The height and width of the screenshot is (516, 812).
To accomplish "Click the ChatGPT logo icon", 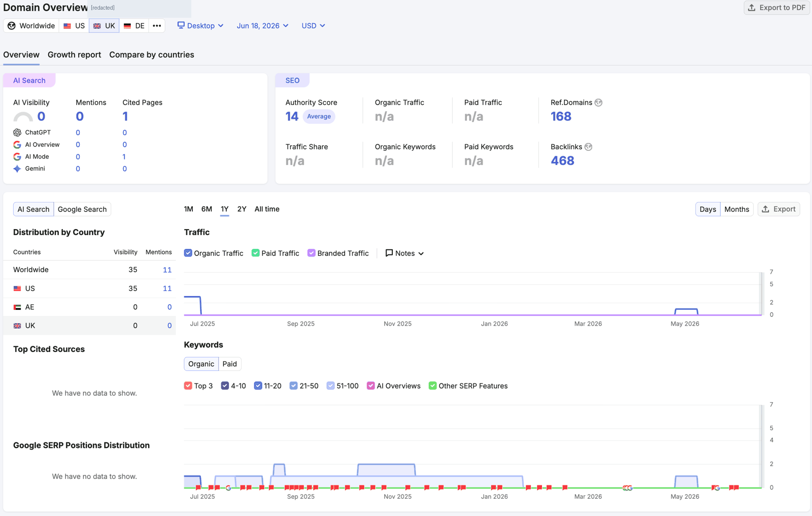I will 17,133.
